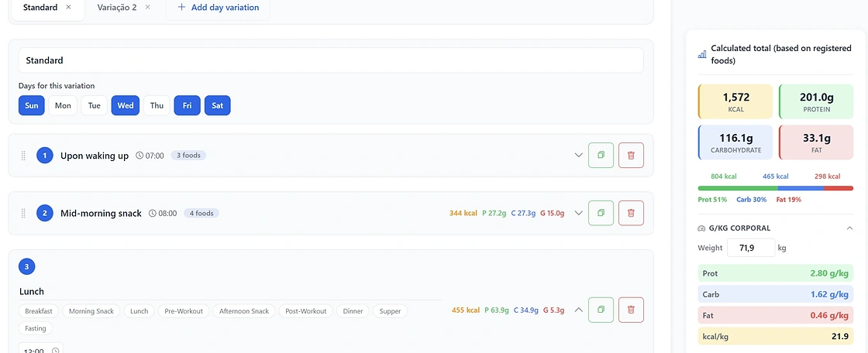Image resolution: width=868 pixels, height=353 pixels.
Task: Choose the Pre-Workout meal name chip
Action: point(184,311)
